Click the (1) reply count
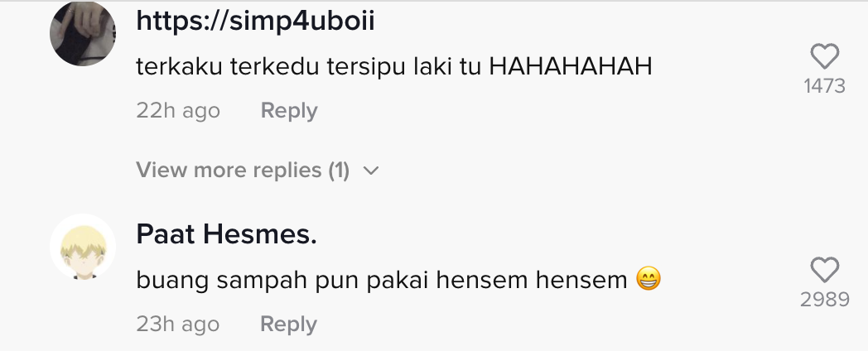The width and height of the screenshot is (868, 351). 338,170
